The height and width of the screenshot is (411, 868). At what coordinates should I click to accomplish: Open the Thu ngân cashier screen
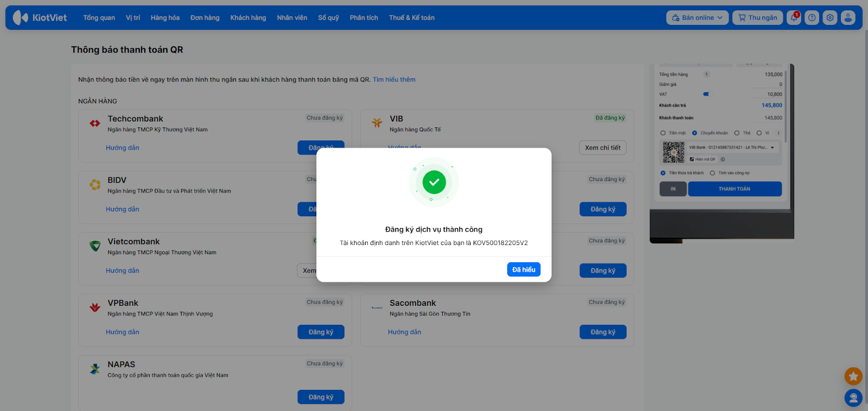pos(758,17)
